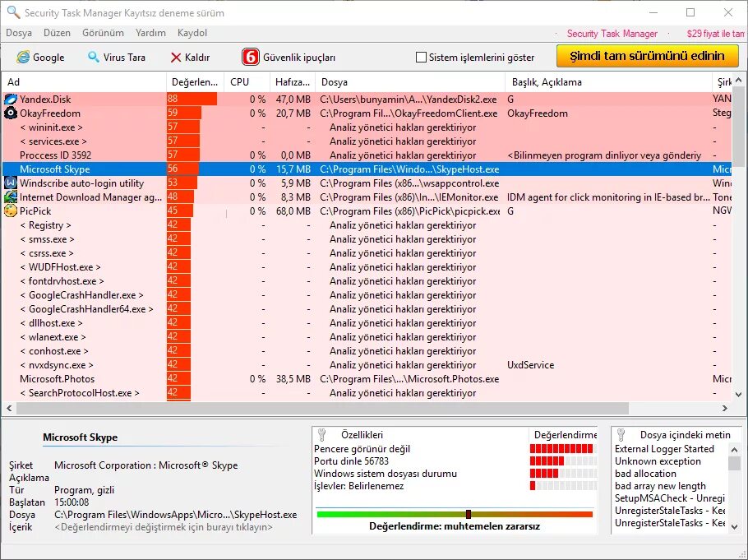Screen dimensions: 748x560
Task: Click the OkayFreedom process icon
Action: coord(11,113)
